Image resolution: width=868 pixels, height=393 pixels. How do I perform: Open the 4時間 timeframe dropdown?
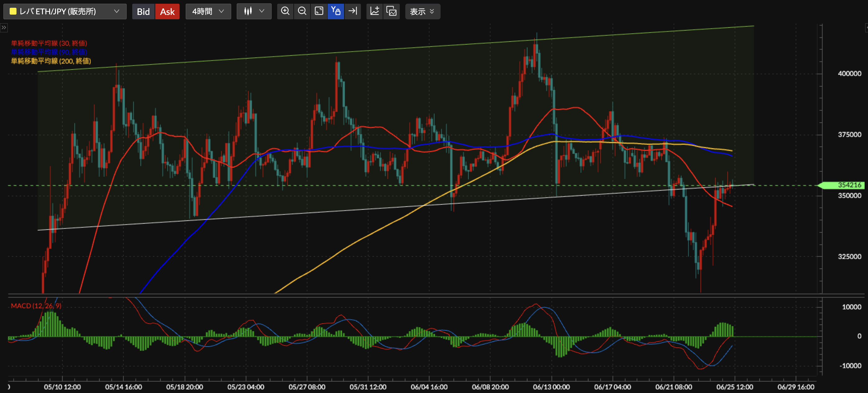tap(208, 12)
